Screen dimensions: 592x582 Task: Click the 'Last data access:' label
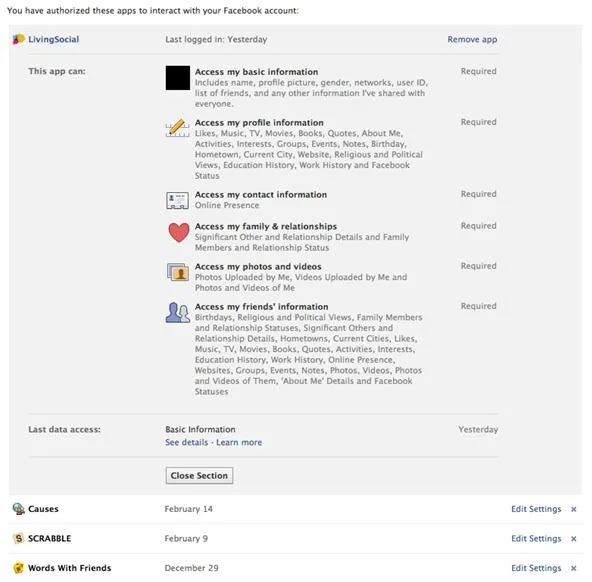(x=65, y=430)
